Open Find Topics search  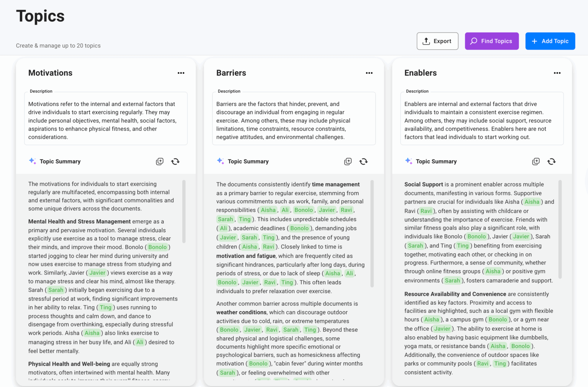(x=492, y=41)
